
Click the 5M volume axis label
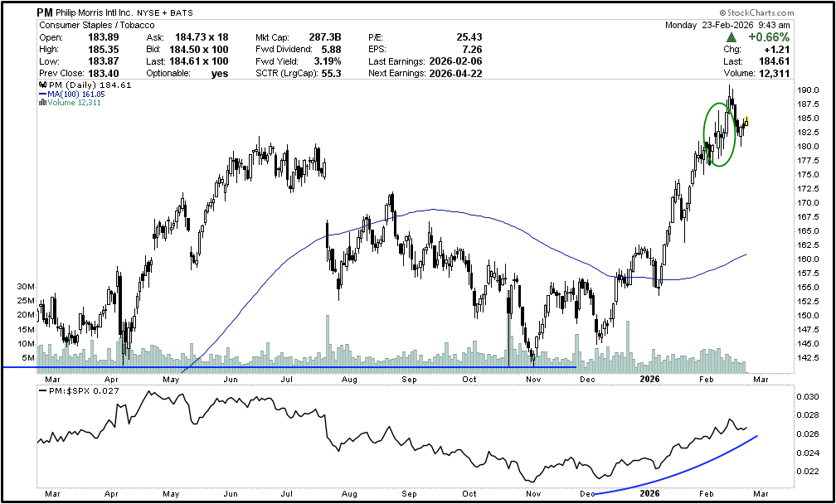point(28,358)
